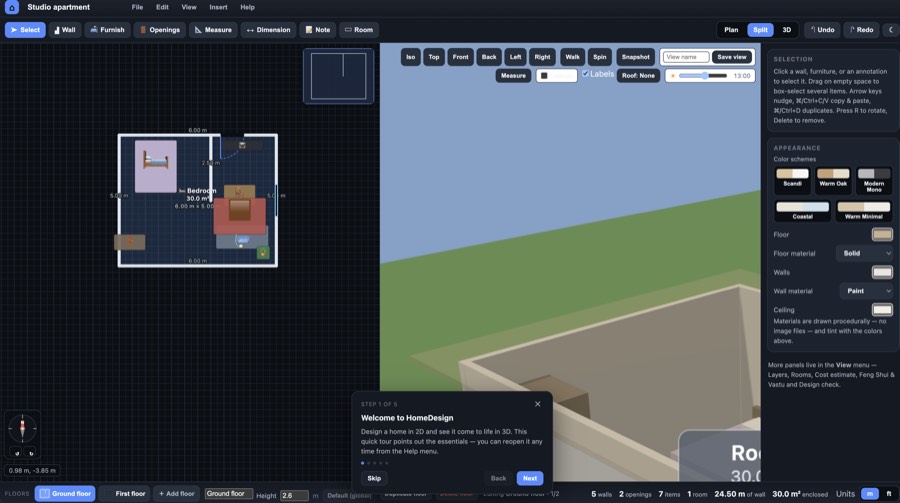Viewport: 900px width, 503px height.
Task: Apply the Scandi color scheme
Action: point(792,179)
